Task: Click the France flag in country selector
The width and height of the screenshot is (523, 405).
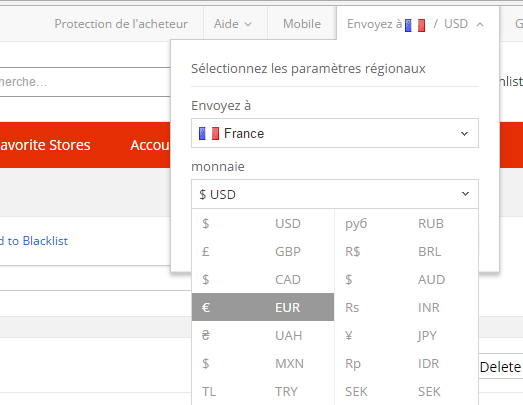Action: 209,133
